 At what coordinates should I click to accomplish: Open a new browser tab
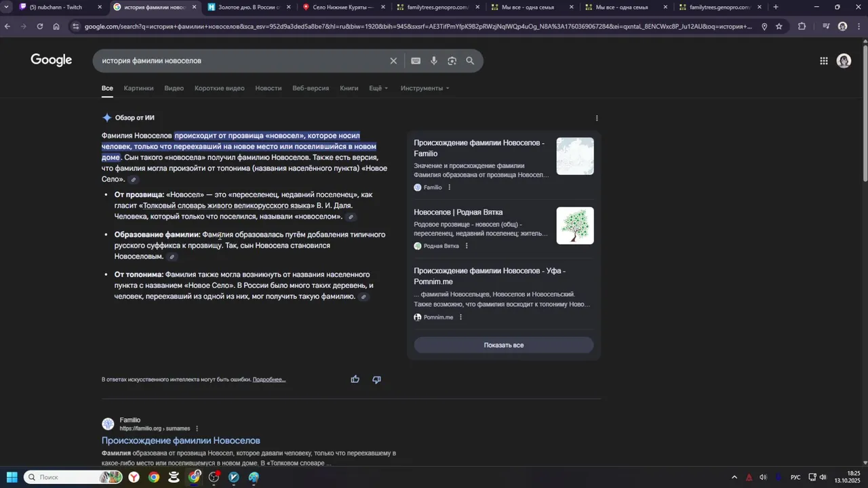776,7
